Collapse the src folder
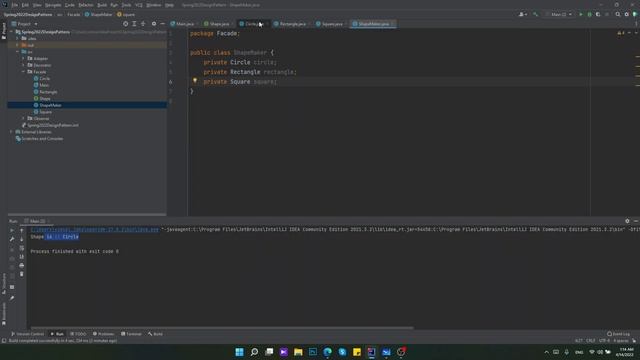 (18, 52)
